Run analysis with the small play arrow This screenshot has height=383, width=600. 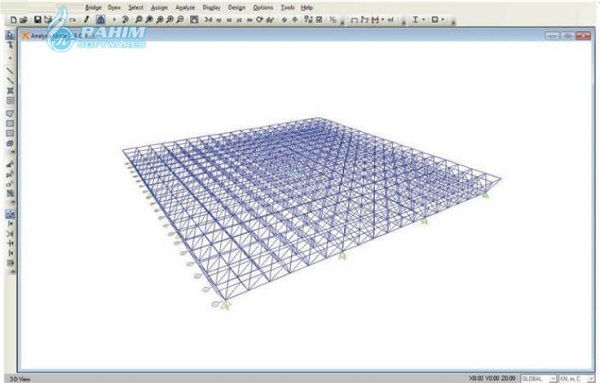[114, 20]
